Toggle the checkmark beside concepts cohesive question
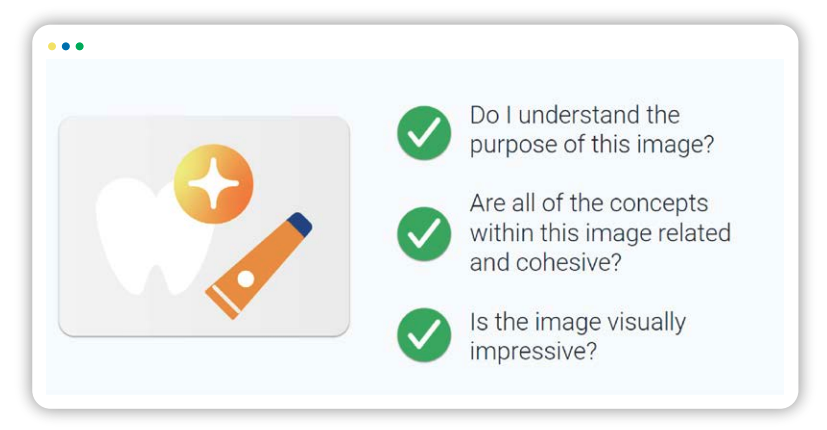 tap(424, 234)
